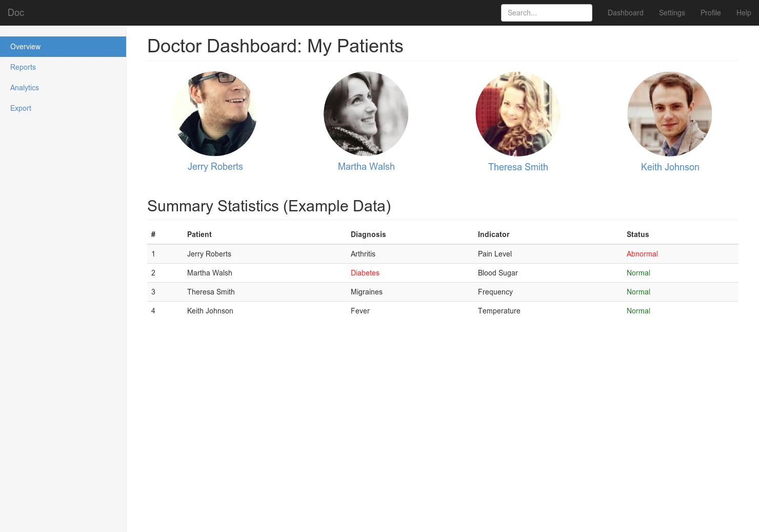
Task: Open the Theresa Smith name link
Action: pyautogui.click(x=518, y=167)
